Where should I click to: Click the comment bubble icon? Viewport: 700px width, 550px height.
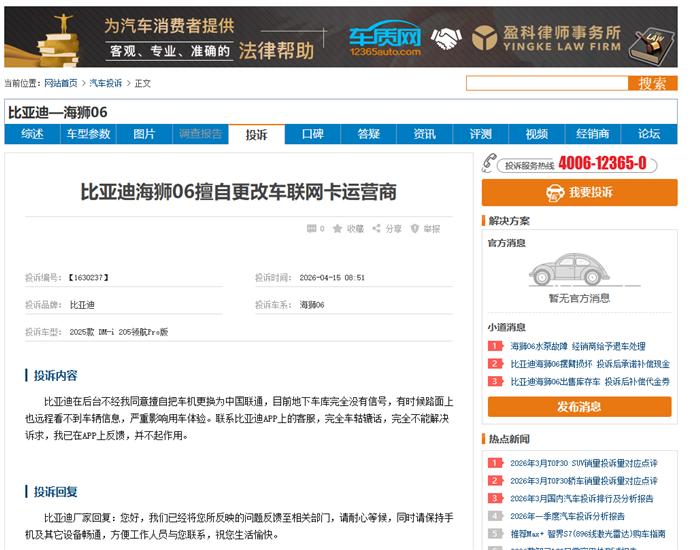[x=311, y=229]
